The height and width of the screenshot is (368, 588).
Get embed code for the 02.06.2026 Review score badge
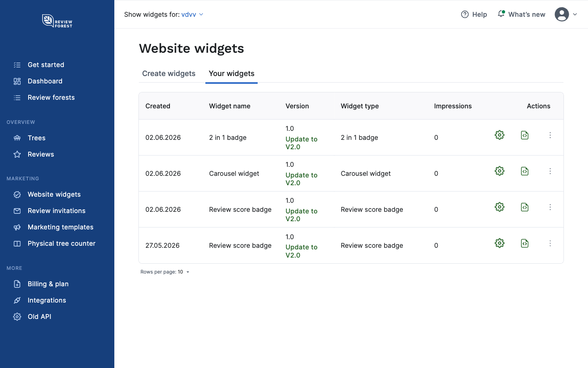click(525, 207)
